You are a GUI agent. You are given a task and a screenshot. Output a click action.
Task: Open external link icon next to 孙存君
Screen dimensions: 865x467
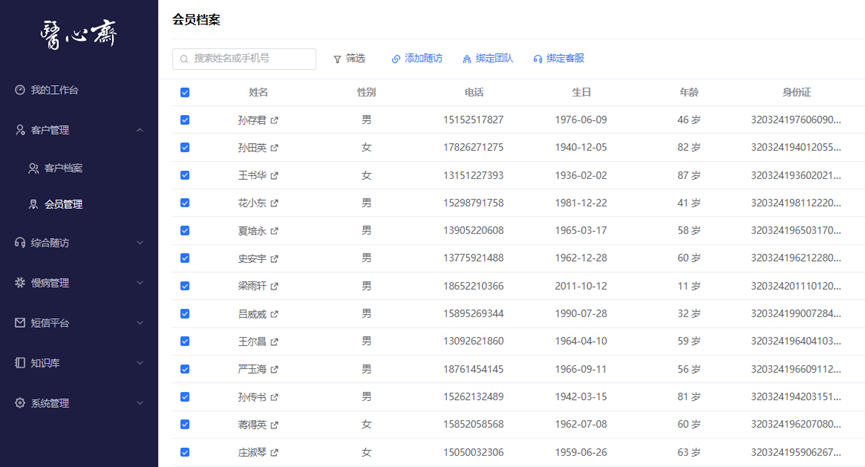point(274,120)
